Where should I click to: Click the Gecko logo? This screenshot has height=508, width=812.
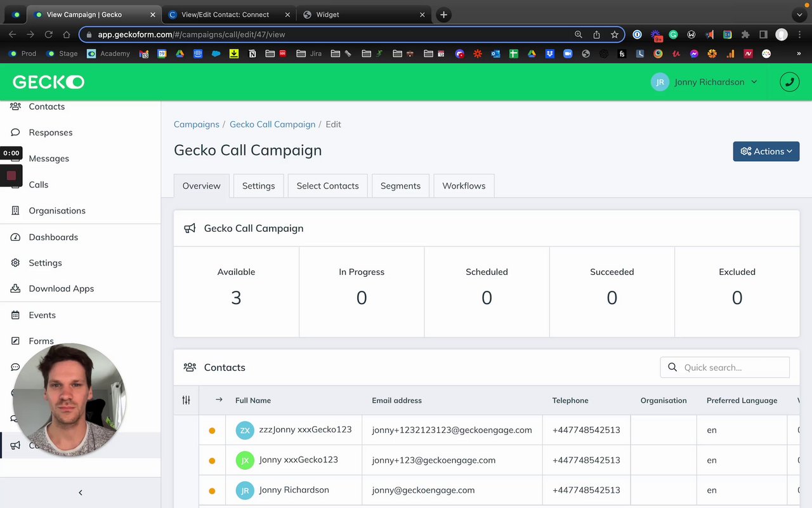(x=48, y=82)
